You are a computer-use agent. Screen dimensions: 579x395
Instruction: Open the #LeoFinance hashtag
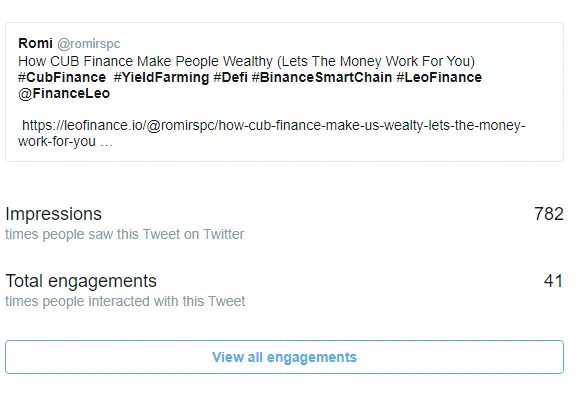(x=439, y=78)
